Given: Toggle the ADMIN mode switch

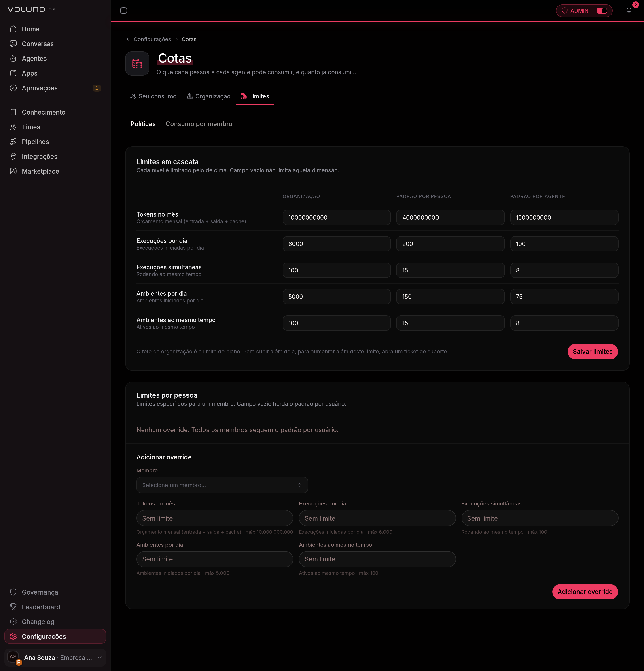Looking at the screenshot, I should coord(602,11).
